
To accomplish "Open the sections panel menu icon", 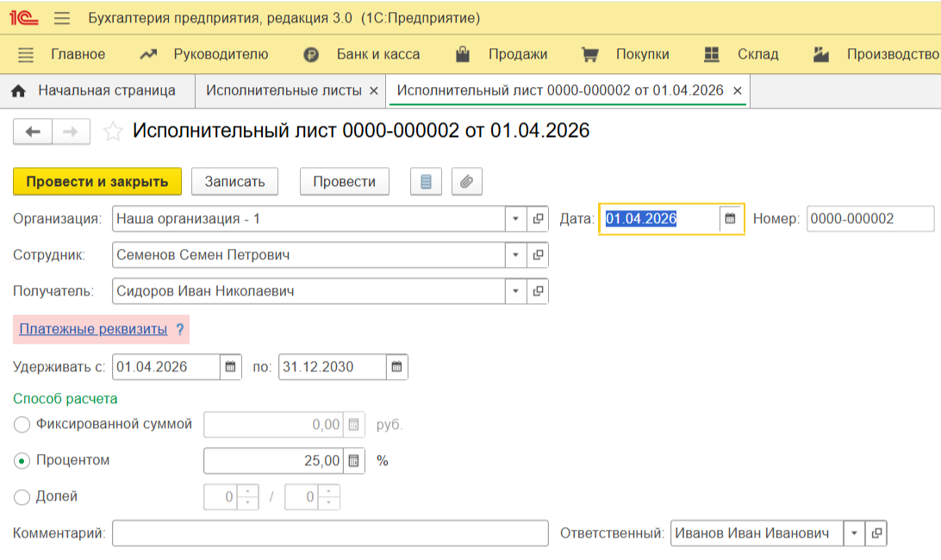I will [26, 54].
